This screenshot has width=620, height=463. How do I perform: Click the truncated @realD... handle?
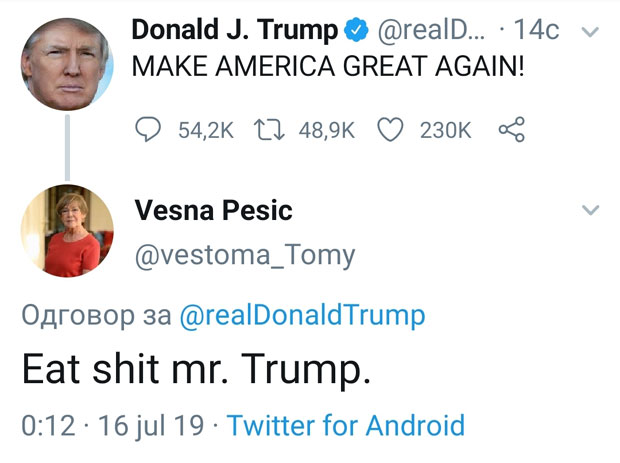pyautogui.click(x=432, y=31)
